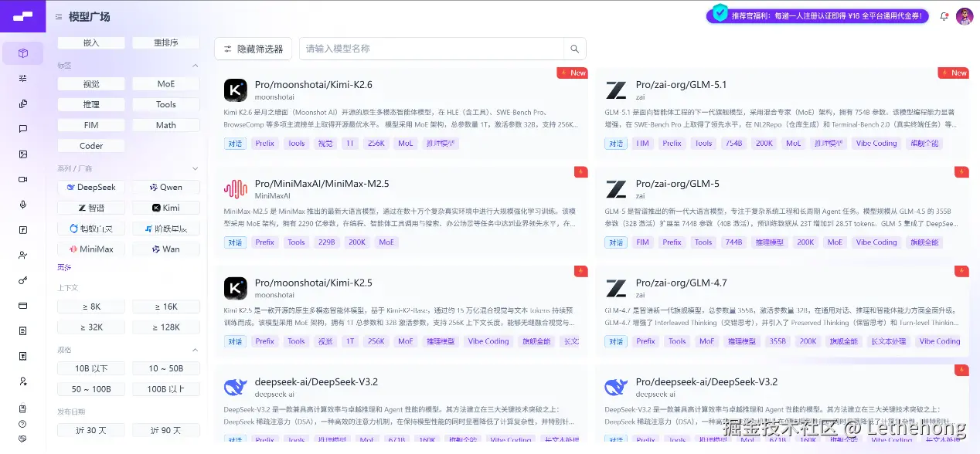Viewport: 980px width, 454px height.
Task: Open the microphone icon in left sidebar
Action: click(23, 205)
